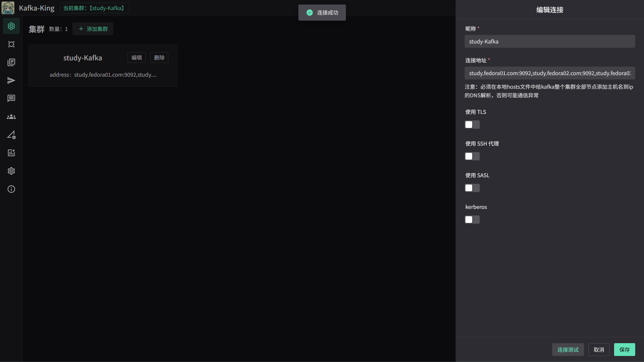Open the topics list icon in sidebar
Viewport: 644px width, 362px height.
(11, 62)
